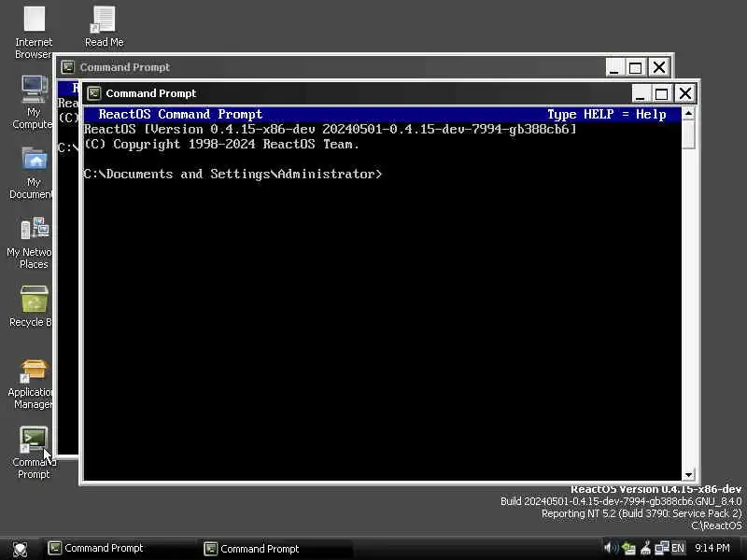Open the background Command Prompt window's system menu icon
747x560 pixels.
[68, 67]
